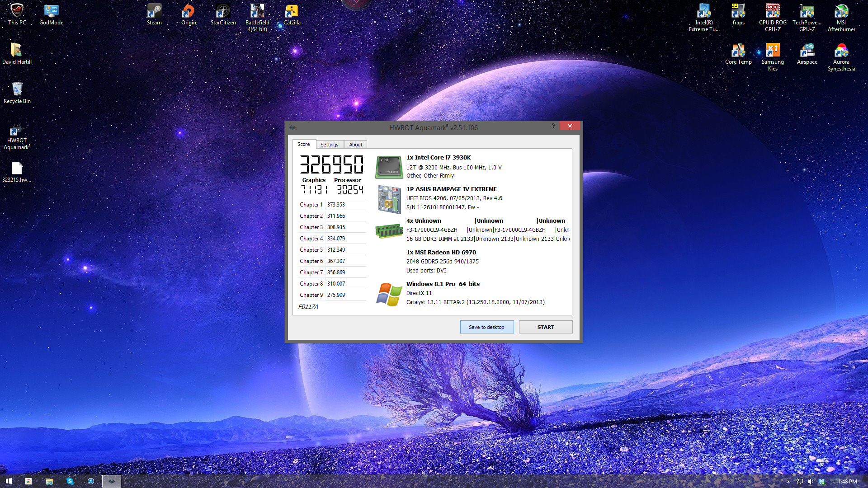Open David Hartill user folder
The image size is (868, 488).
[x=17, y=54]
